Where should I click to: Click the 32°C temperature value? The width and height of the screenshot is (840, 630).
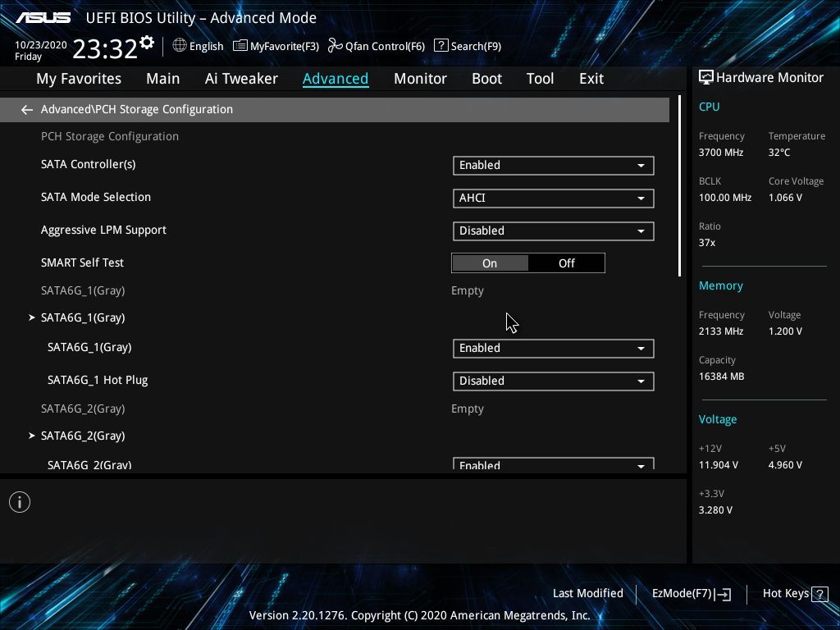click(x=779, y=153)
